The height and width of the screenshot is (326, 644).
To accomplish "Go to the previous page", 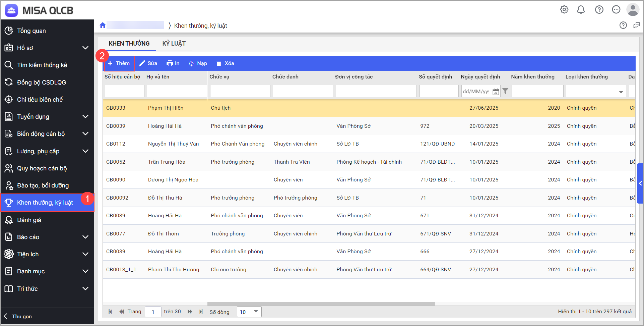I will point(121,312).
